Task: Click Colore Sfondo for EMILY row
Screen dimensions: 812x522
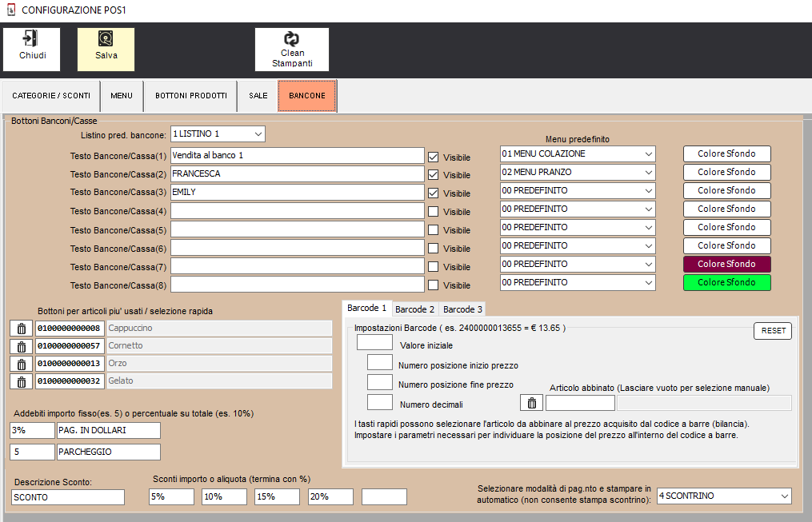Action: 726,190
